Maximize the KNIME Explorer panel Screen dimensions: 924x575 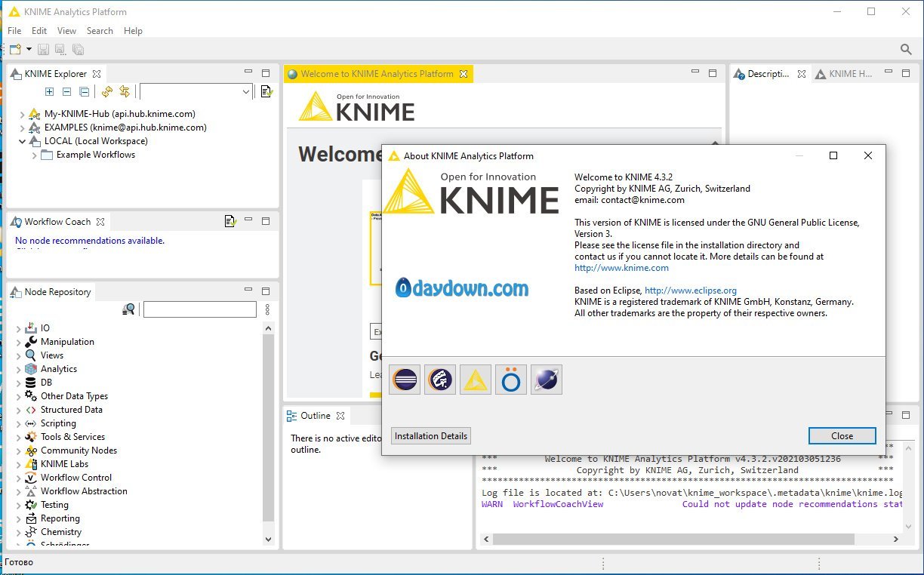coord(266,73)
